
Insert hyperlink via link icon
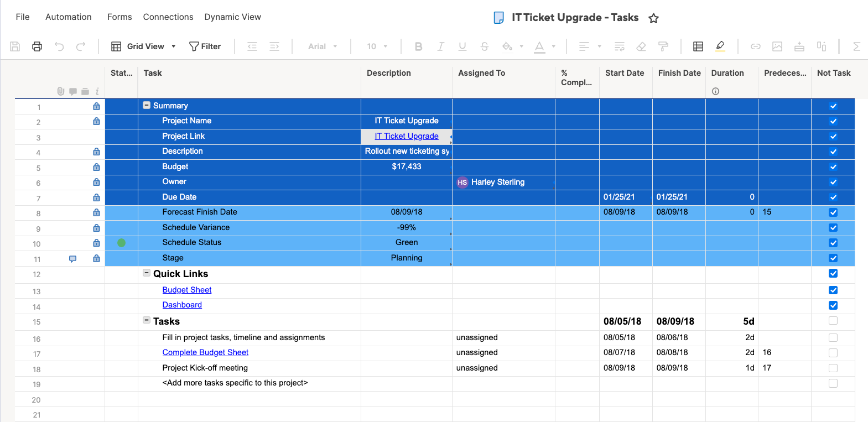click(x=756, y=46)
